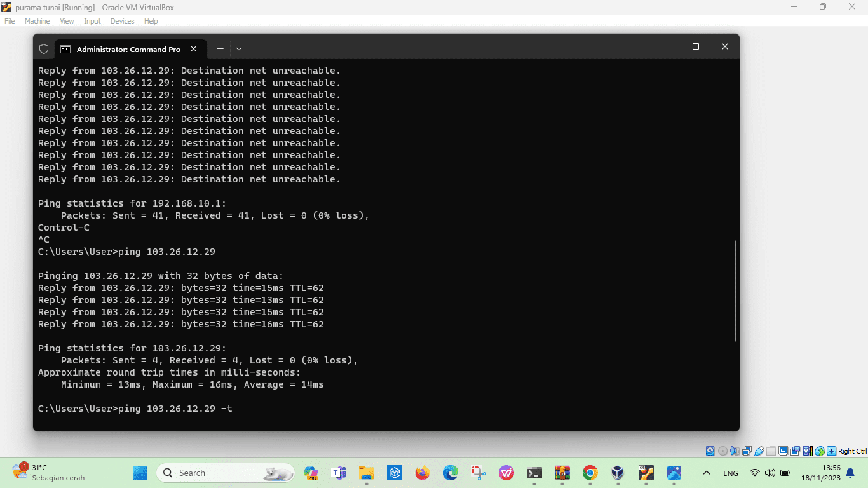Screen dimensions: 868x488
Task: Switch to VirtualBox taskbar icon
Action: tap(618, 473)
